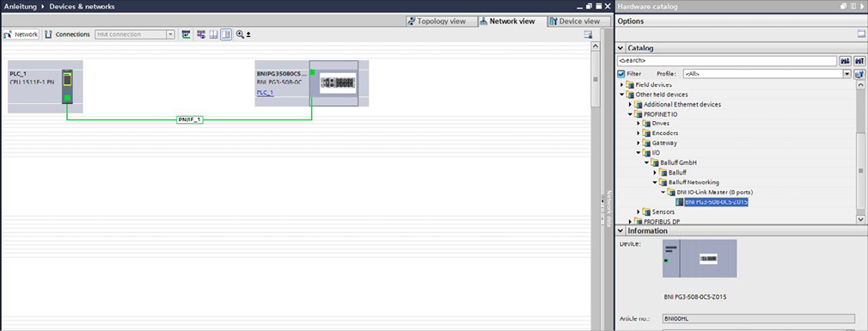Expand the Drives folder
Image resolution: width=868 pixels, height=331 pixels.
[639, 124]
